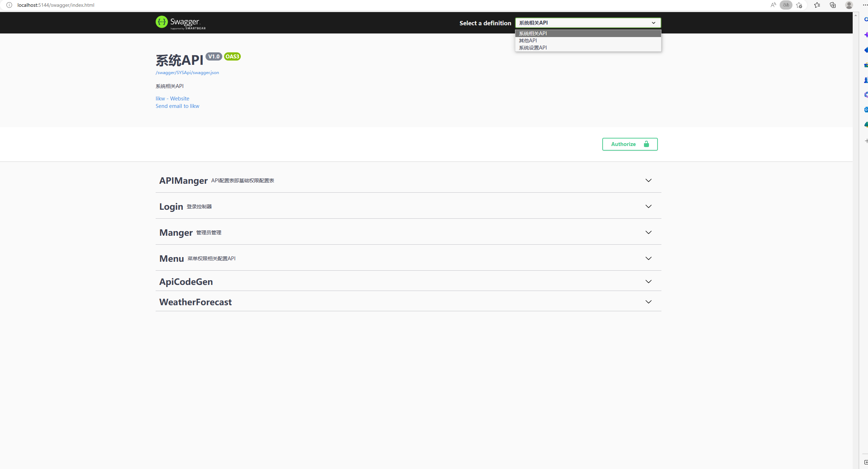Click the browser address bar URL
This screenshot has height=469, width=868.
click(56, 5)
